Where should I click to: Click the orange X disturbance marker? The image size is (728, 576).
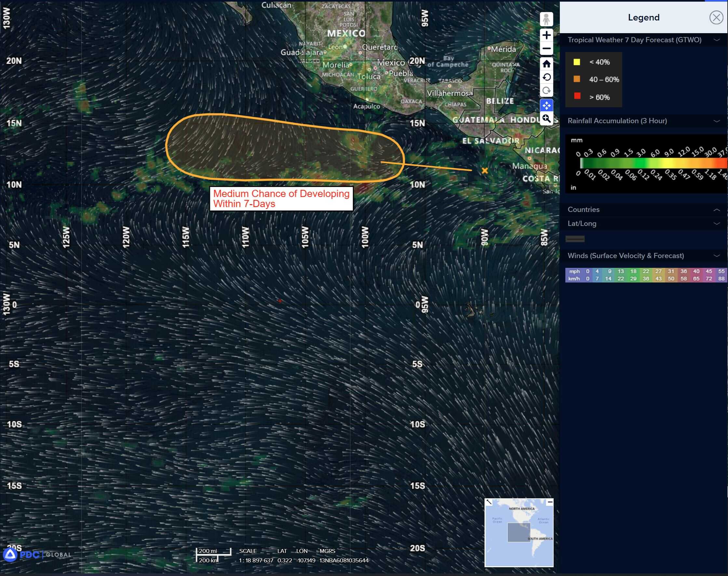click(x=485, y=171)
